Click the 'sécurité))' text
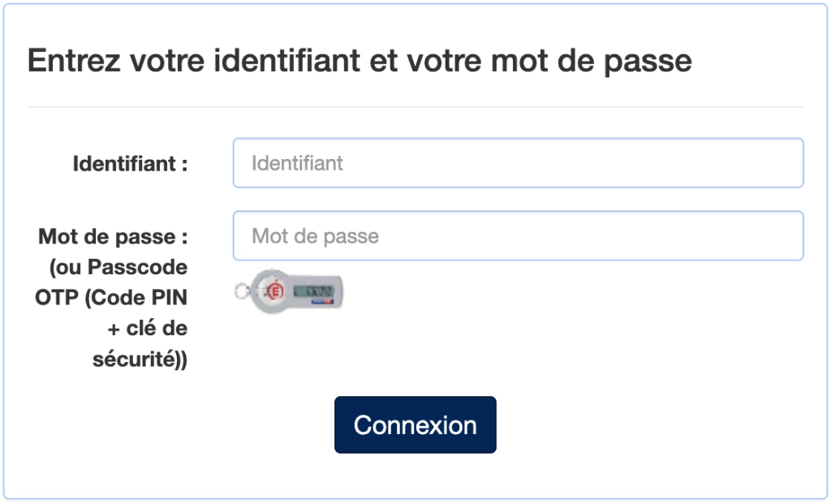The image size is (831, 504). click(140, 360)
